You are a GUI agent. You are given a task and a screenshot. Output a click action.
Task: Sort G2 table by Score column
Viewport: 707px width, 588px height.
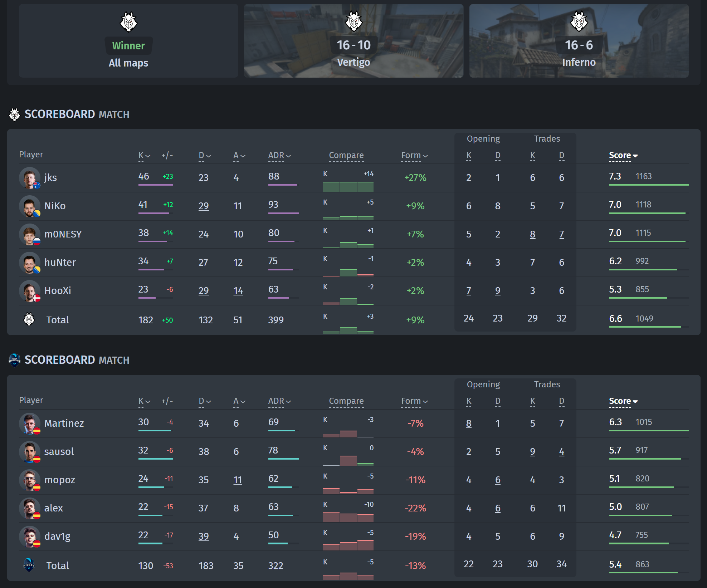623,156
